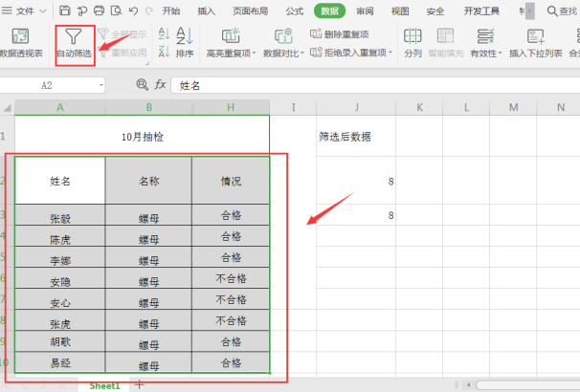Click the 重新应用 button

123,53
